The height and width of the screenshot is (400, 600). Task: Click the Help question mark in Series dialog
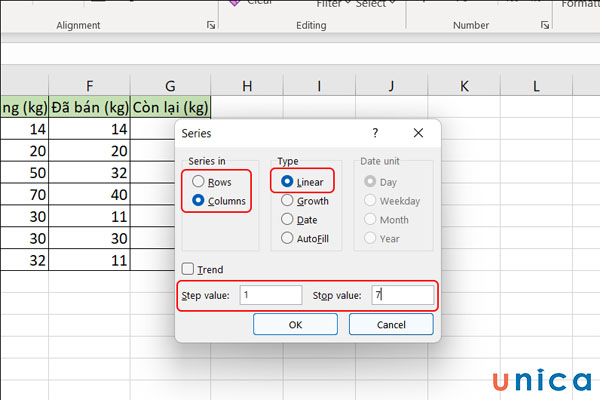point(375,132)
